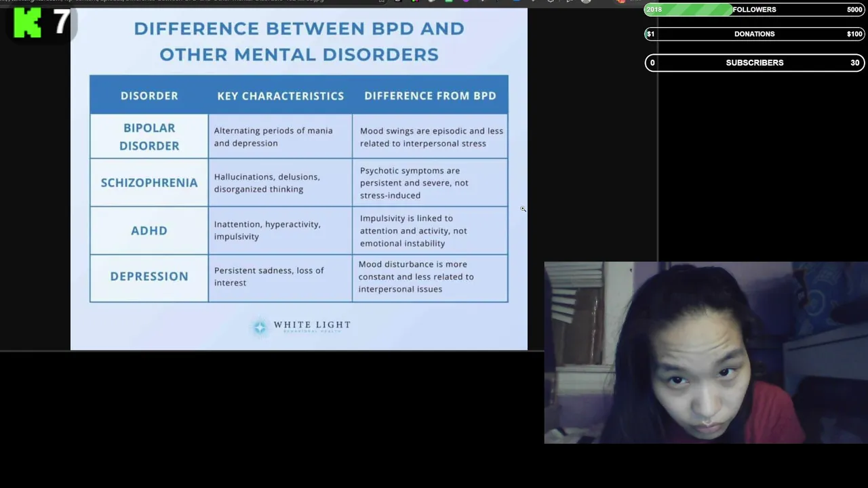The height and width of the screenshot is (488, 868).
Task: Click the "KEY CHARACTERISTICS" column header
Action: coord(280,96)
